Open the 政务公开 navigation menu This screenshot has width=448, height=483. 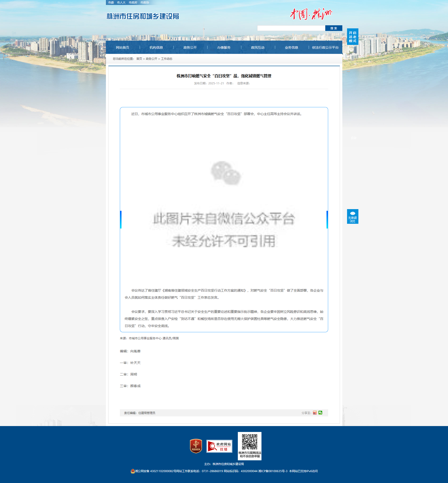click(190, 47)
